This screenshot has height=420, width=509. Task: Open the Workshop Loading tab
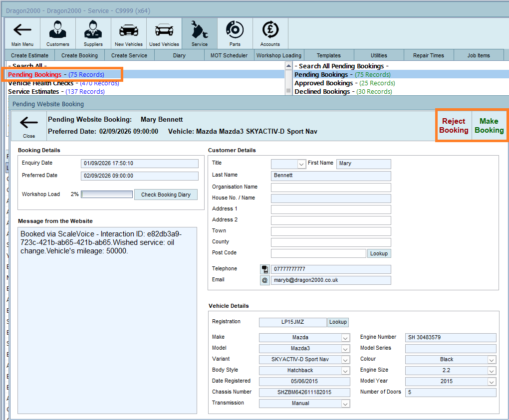coord(279,55)
